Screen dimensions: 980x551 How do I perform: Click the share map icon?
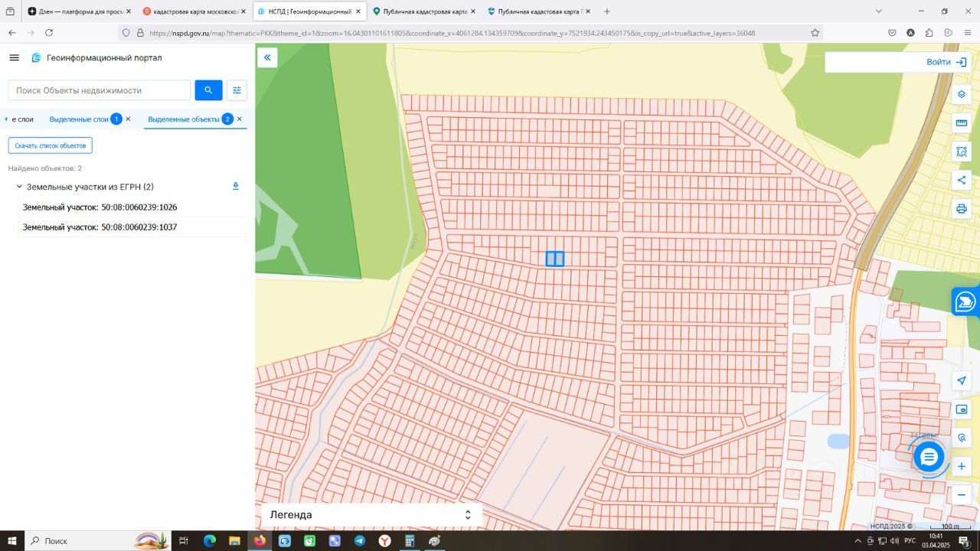click(x=962, y=180)
